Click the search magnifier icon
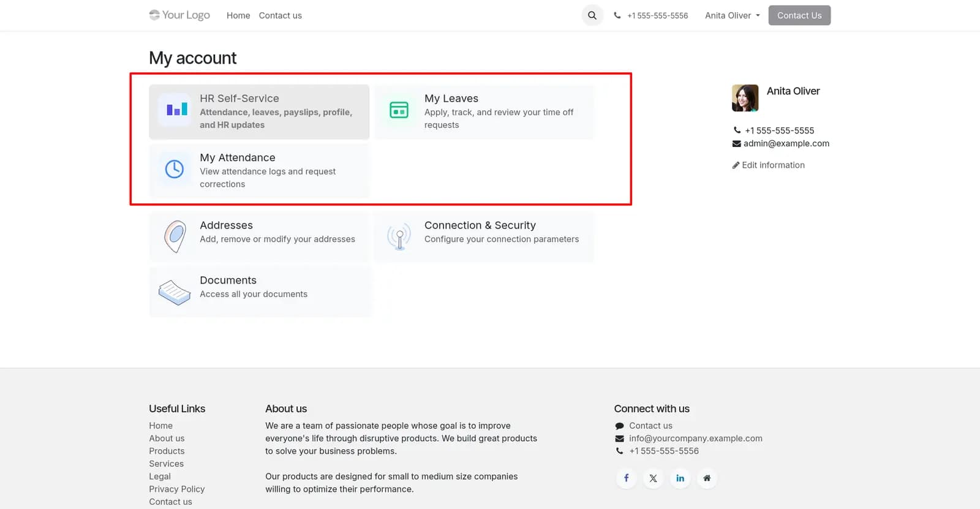Viewport: 980px width, 509px height. click(x=592, y=15)
